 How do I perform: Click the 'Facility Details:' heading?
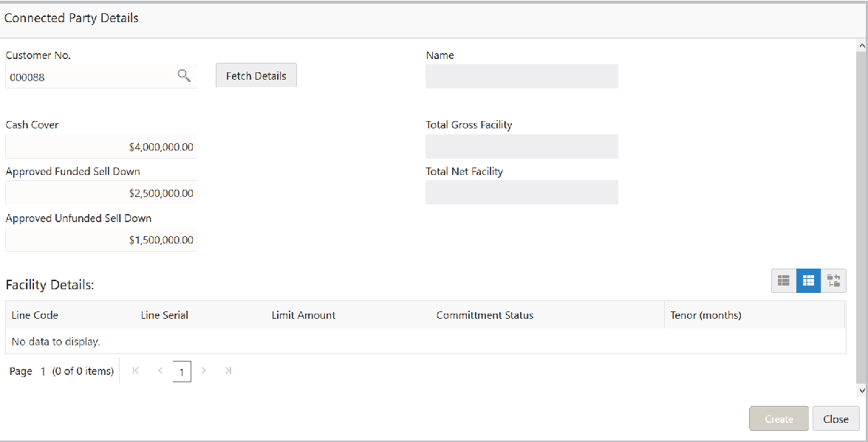tap(50, 286)
